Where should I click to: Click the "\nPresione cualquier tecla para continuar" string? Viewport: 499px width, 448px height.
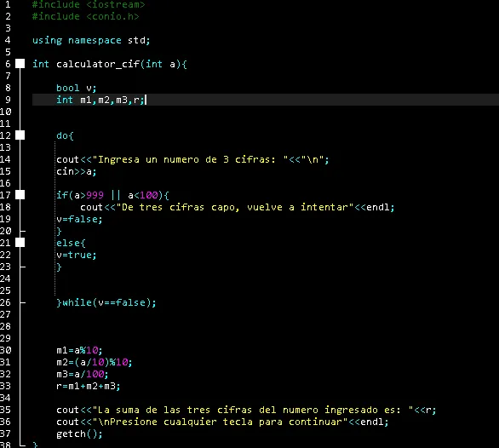coord(221,422)
